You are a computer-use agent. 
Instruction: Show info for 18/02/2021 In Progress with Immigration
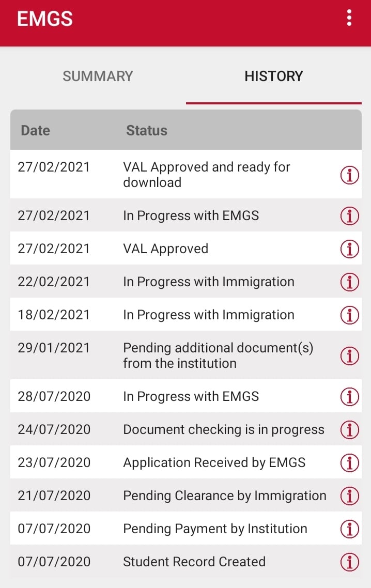coord(350,315)
